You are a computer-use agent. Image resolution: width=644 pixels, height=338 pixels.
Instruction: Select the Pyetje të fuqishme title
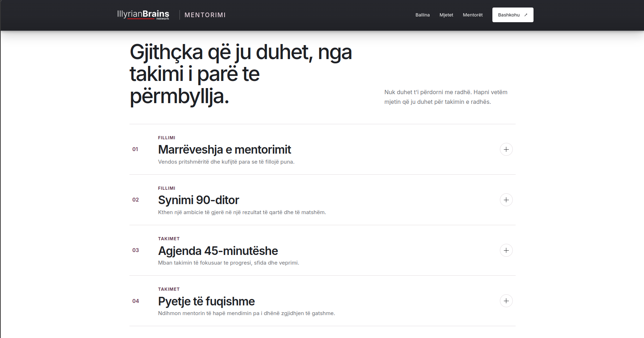click(206, 301)
